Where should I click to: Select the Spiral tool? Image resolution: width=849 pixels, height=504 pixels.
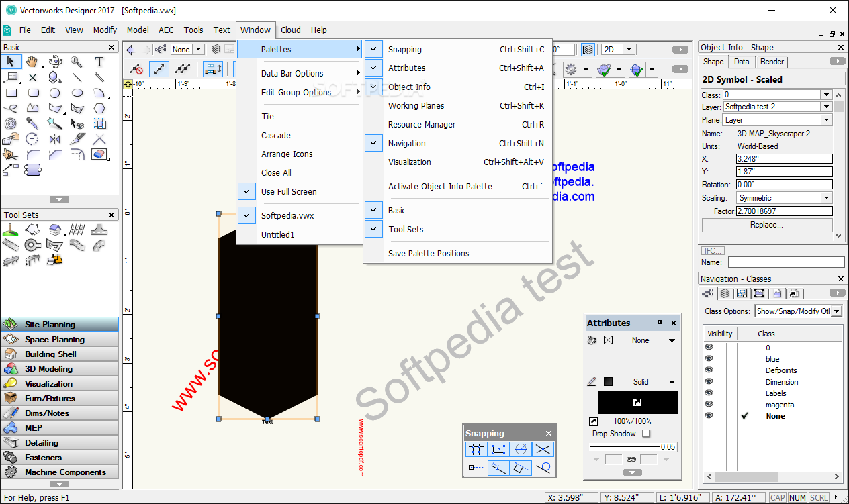point(11,123)
